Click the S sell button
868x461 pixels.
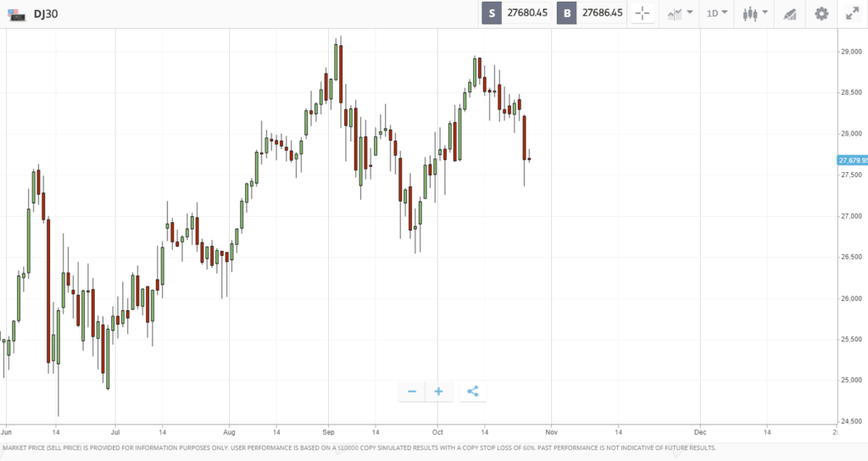[492, 14]
